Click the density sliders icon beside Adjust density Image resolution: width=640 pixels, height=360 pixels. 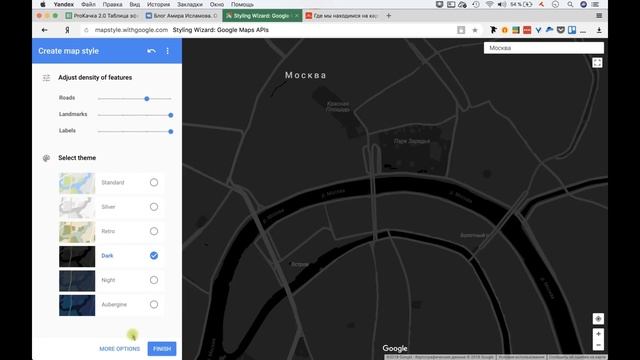point(46,78)
